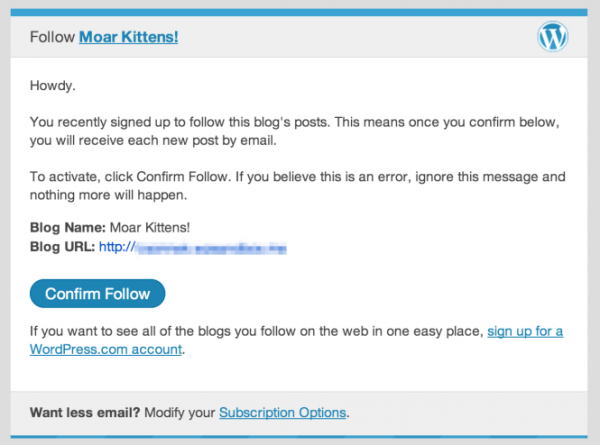This screenshot has width=600, height=445.
Task: Click the 'Want less email?' bold text
Action: point(85,412)
